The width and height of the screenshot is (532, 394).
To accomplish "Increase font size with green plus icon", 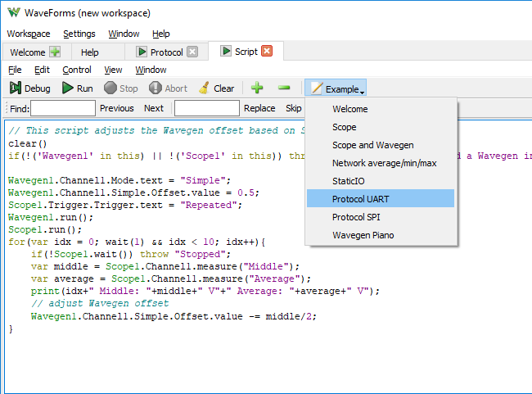I will click(x=257, y=88).
